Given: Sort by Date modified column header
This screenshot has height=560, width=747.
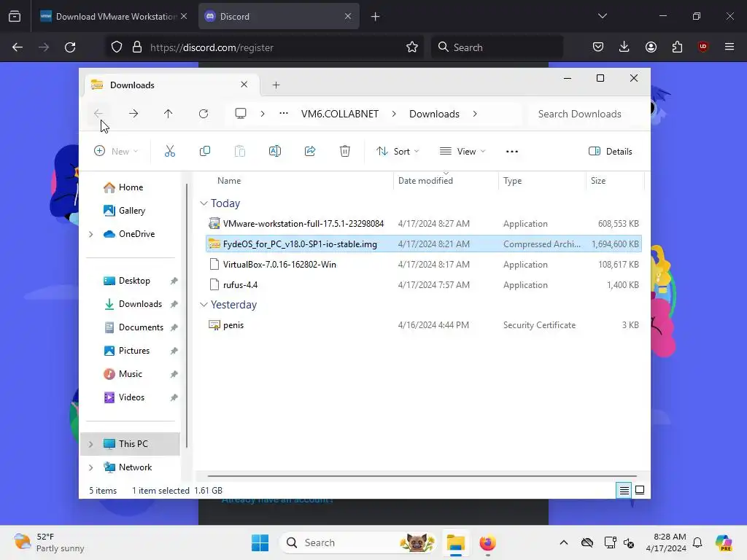Looking at the screenshot, I should point(425,181).
